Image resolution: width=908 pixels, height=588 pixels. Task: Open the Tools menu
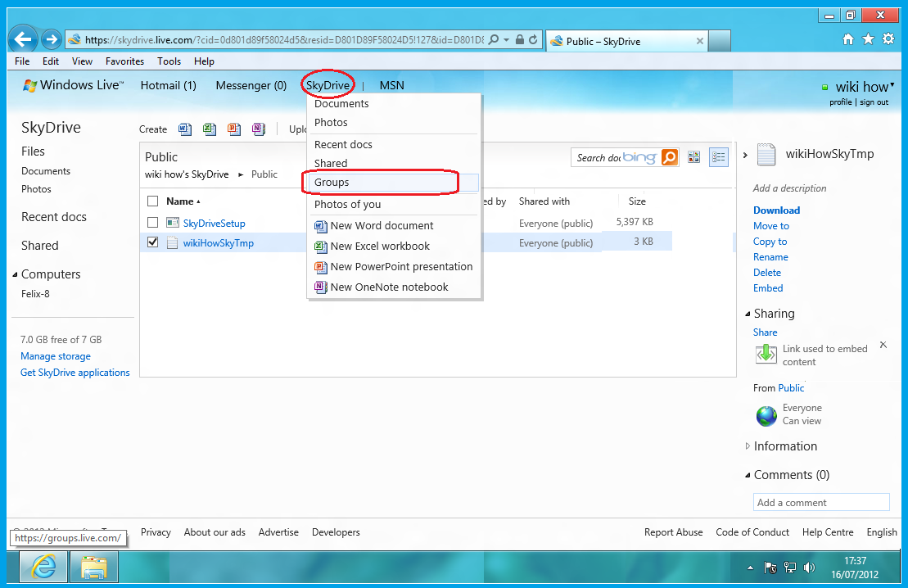click(x=169, y=61)
